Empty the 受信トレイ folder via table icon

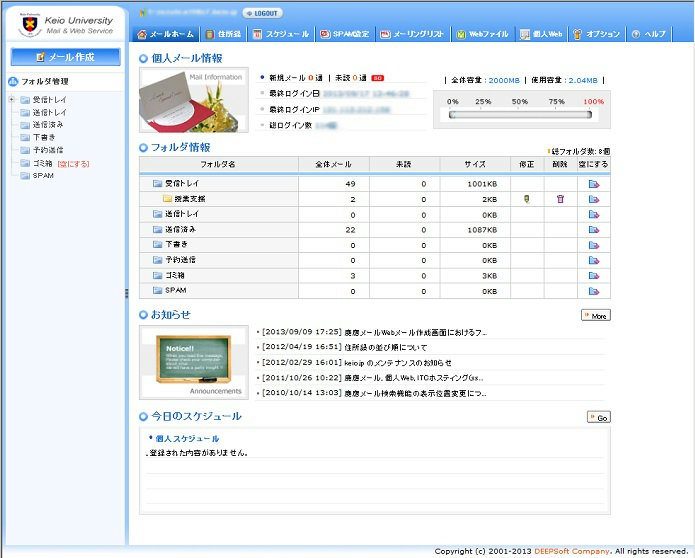[594, 184]
